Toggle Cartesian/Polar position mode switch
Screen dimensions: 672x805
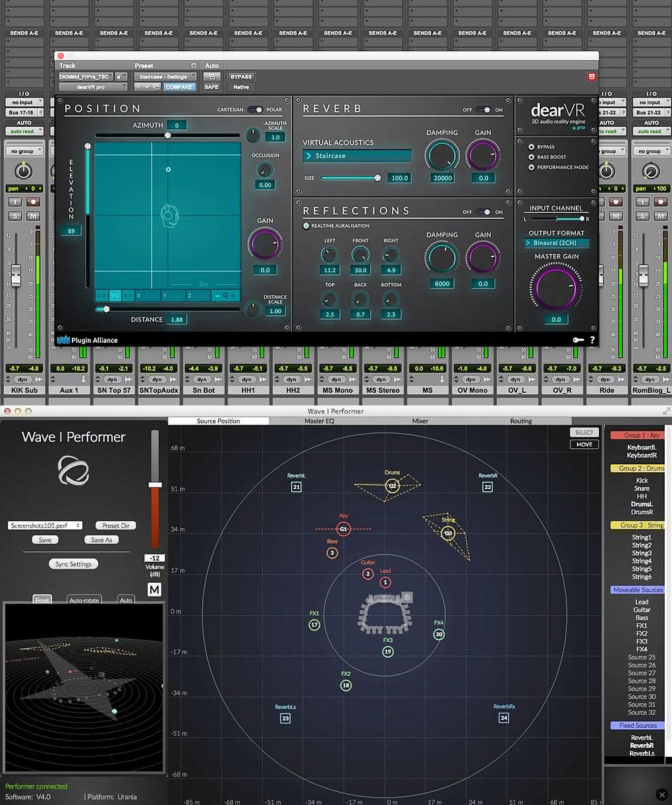[255, 109]
